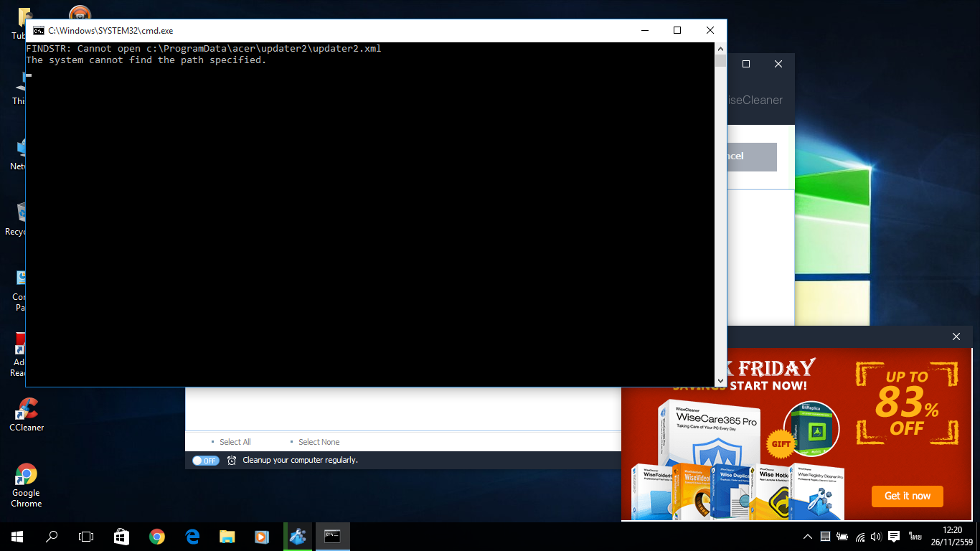Screen dimensions: 980x551
Task: Click the Cancel button in Wise Cleaner
Action: coord(752,156)
